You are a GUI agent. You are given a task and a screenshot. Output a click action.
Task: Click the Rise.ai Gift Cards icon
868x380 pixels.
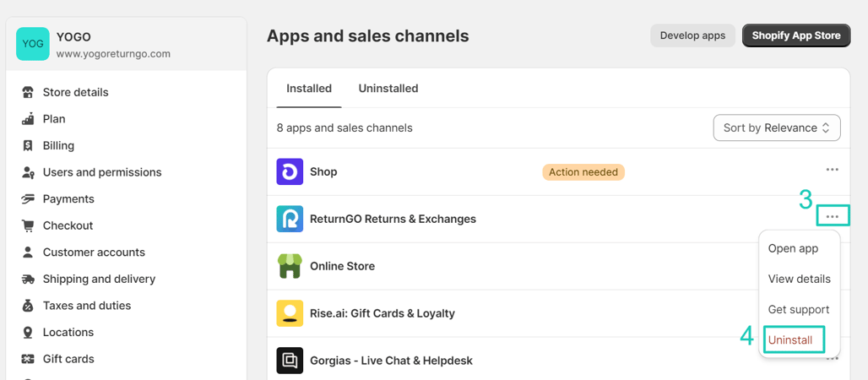tap(290, 313)
